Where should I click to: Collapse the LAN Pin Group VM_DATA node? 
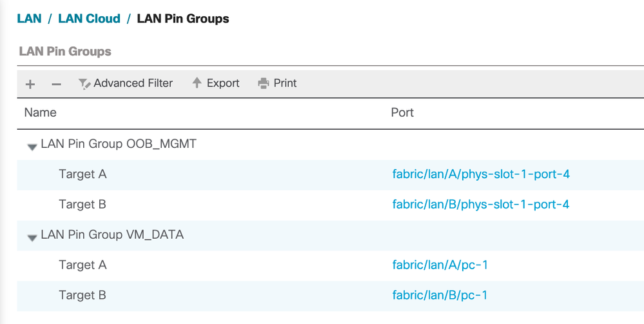click(32, 238)
